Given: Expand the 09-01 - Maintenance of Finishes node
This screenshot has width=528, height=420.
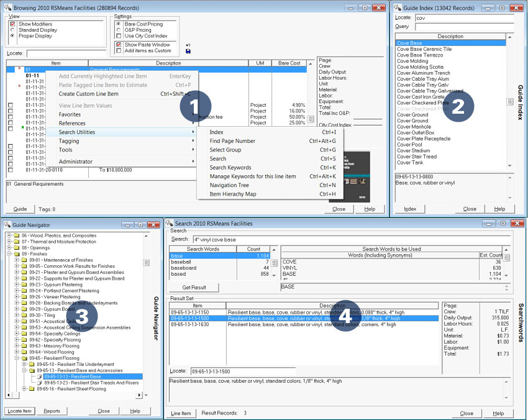Looking at the screenshot, I should [x=17, y=260].
